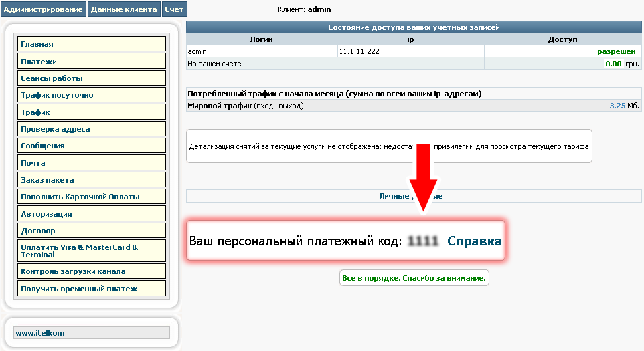Select Заказ пакета in sidebar
Screen dimensions: 644x351
point(92,180)
